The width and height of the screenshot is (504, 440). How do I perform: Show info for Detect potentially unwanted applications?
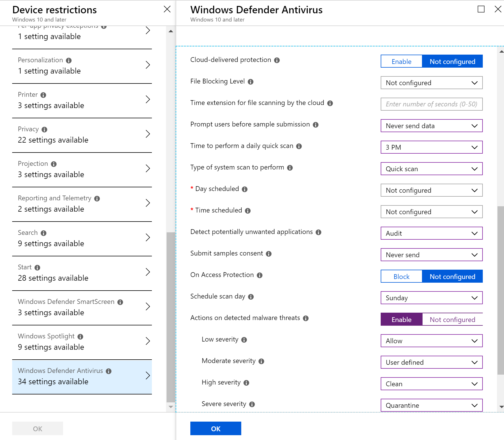tap(318, 232)
